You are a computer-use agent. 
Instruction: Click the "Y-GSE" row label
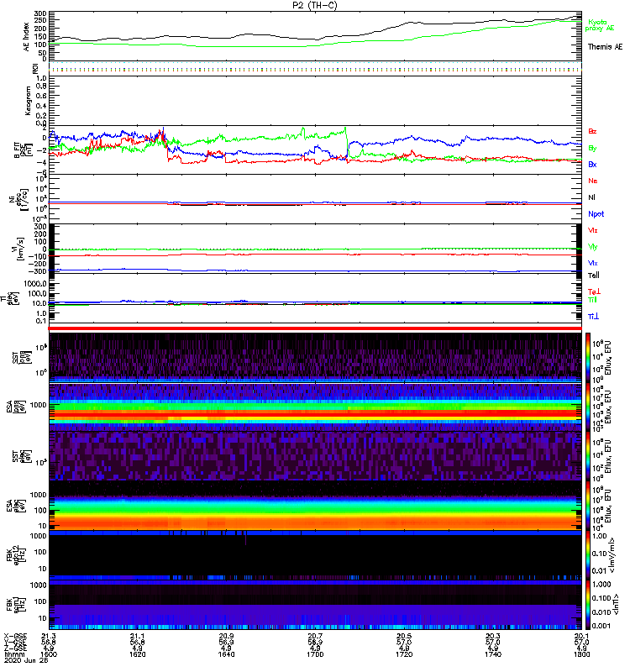point(14,642)
